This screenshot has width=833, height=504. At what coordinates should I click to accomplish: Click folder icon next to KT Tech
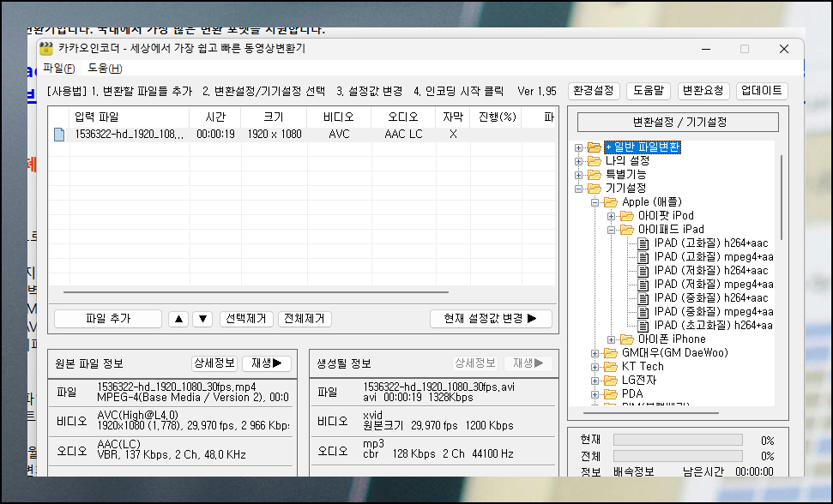point(611,367)
